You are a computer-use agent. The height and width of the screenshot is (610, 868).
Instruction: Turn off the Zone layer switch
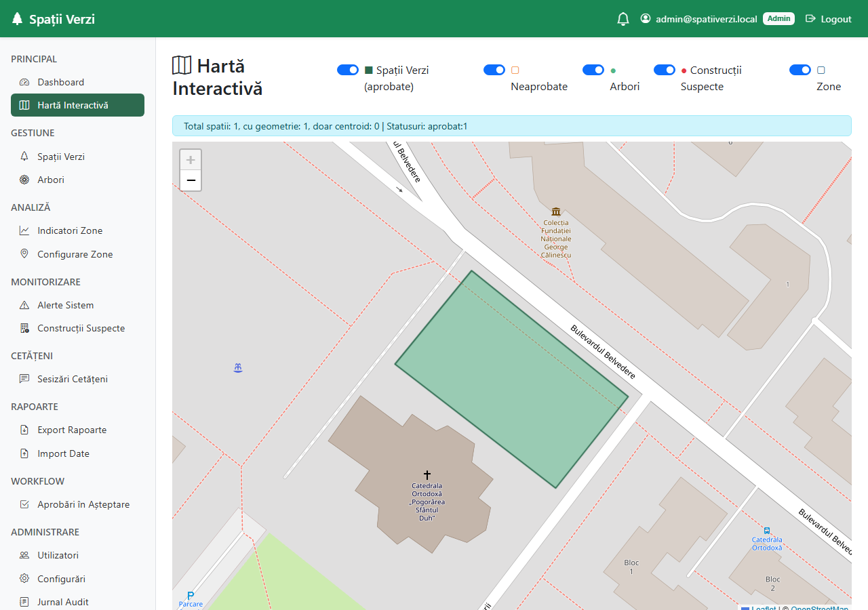point(800,70)
